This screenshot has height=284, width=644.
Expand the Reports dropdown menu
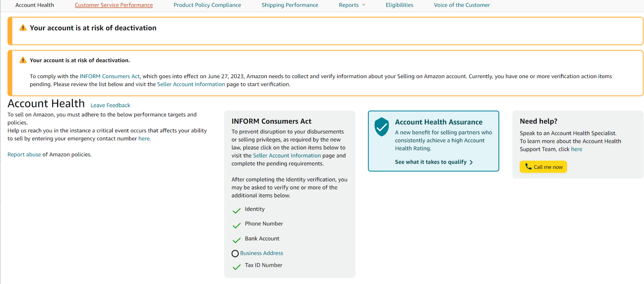(352, 5)
